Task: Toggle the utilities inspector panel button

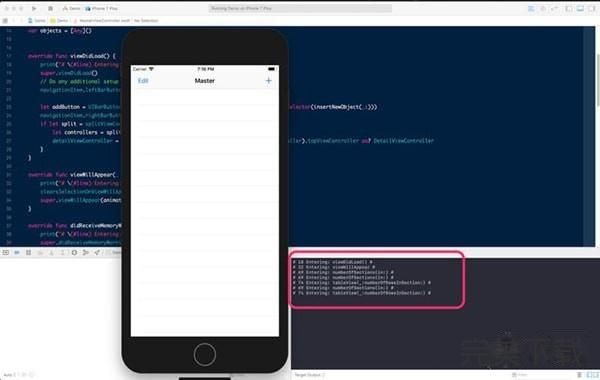Action: [592, 8]
